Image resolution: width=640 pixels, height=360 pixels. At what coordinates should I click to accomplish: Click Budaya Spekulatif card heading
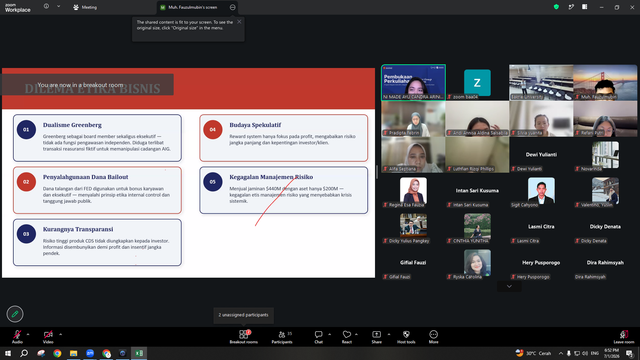[x=255, y=125]
